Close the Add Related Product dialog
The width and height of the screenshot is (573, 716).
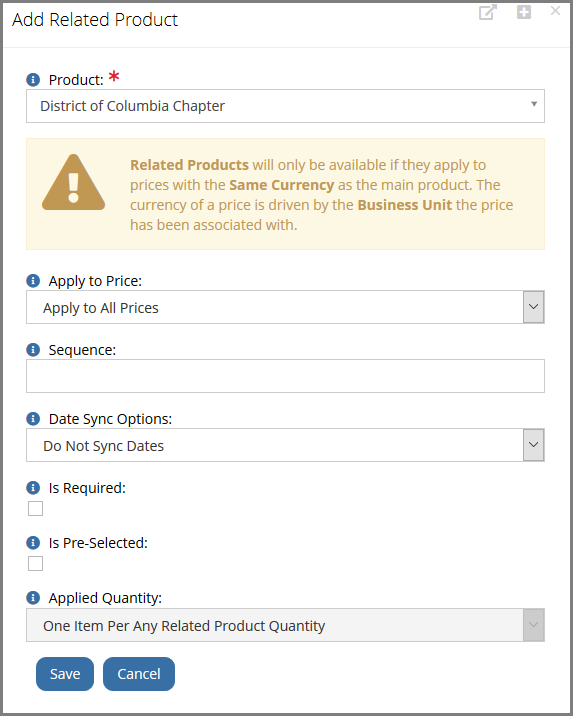[x=555, y=11]
